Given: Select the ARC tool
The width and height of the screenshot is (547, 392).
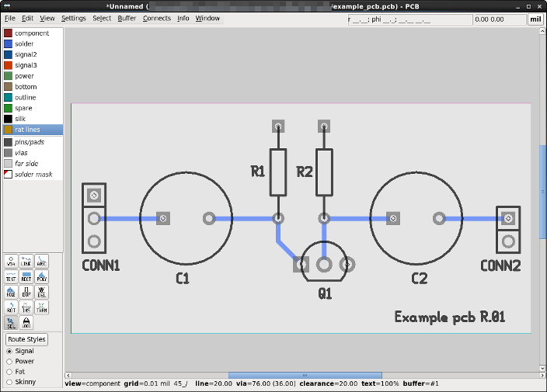Looking at the screenshot, I should 41,262.
